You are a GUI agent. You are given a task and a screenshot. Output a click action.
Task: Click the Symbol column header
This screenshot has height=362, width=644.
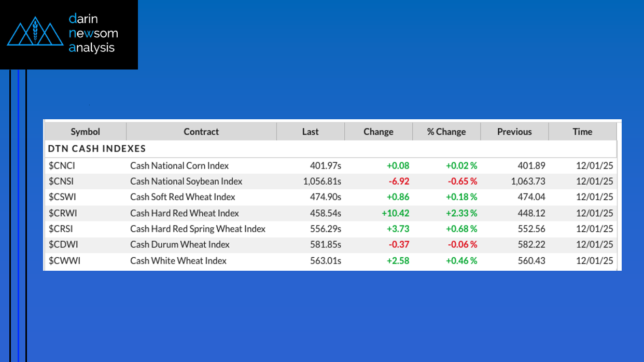pos(85,132)
